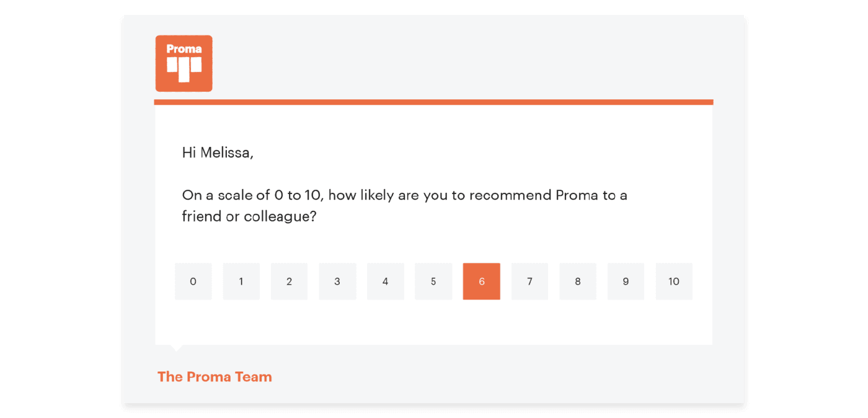This screenshot has height=418, width=868.
Task: Click the Proma logo icon
Action: click(x=184, y=63)
